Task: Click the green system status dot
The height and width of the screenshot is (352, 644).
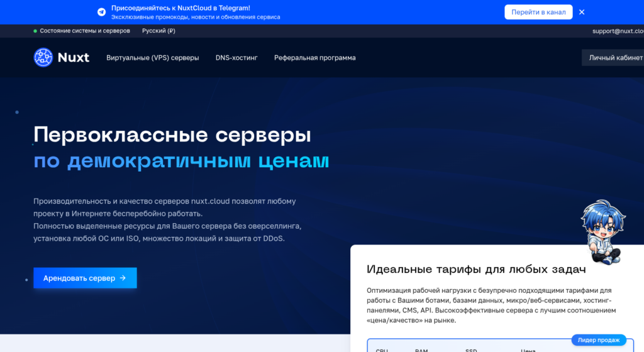Action: [x=35, y=31]
